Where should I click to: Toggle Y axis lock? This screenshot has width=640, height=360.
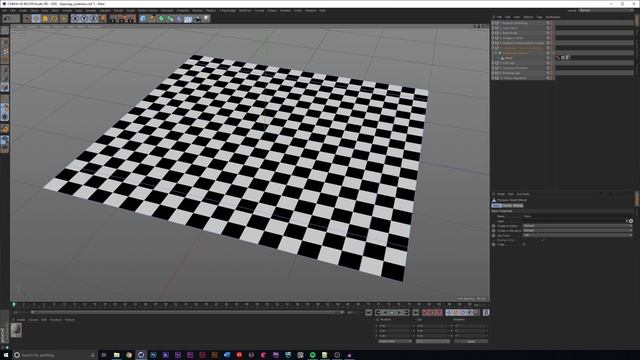[x=84, y=19]
